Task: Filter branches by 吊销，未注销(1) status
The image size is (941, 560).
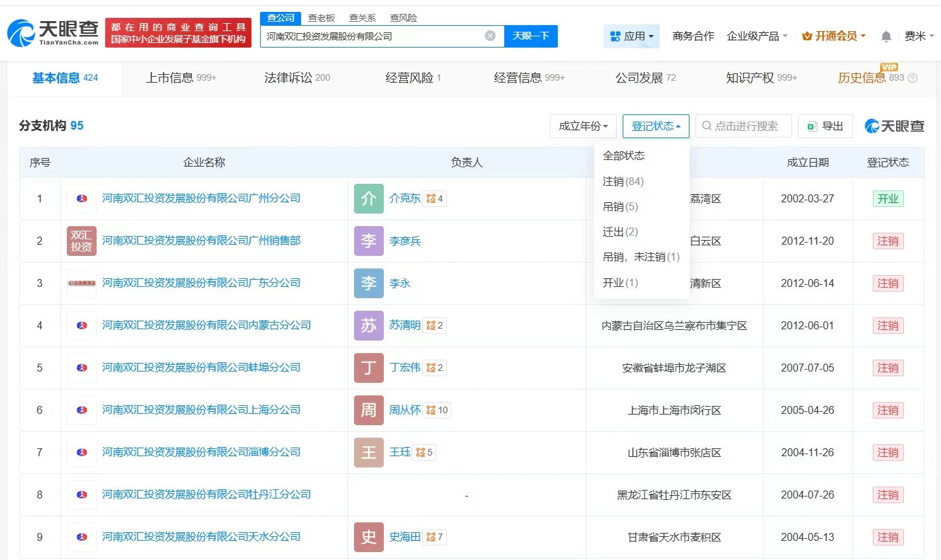Action: click(x=641, y=257)
